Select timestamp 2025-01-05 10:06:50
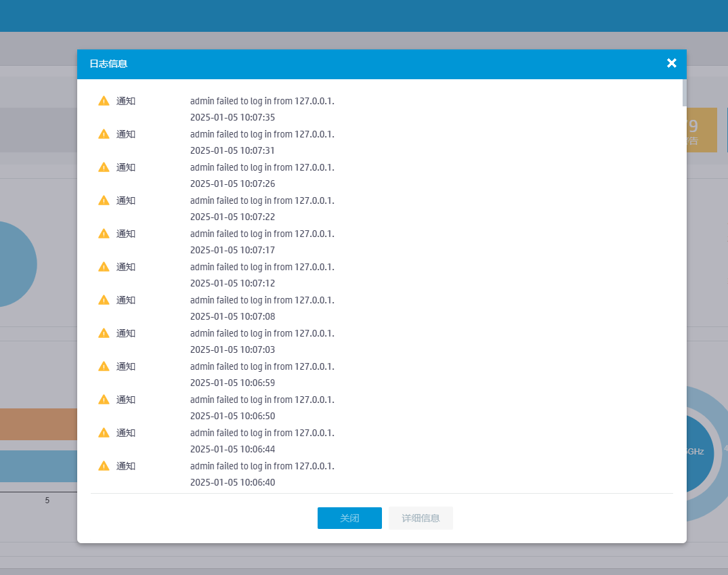This screenshot has width=728, height=575. coord(232,416)
